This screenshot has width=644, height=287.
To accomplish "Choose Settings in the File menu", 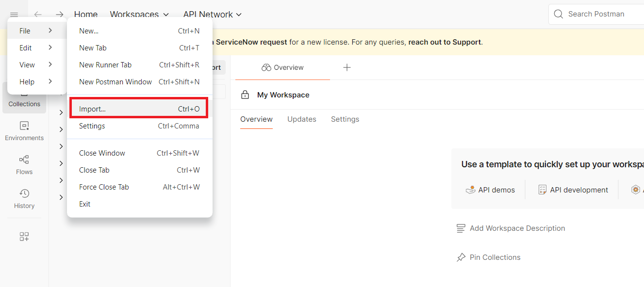I will tap(139, 126).
